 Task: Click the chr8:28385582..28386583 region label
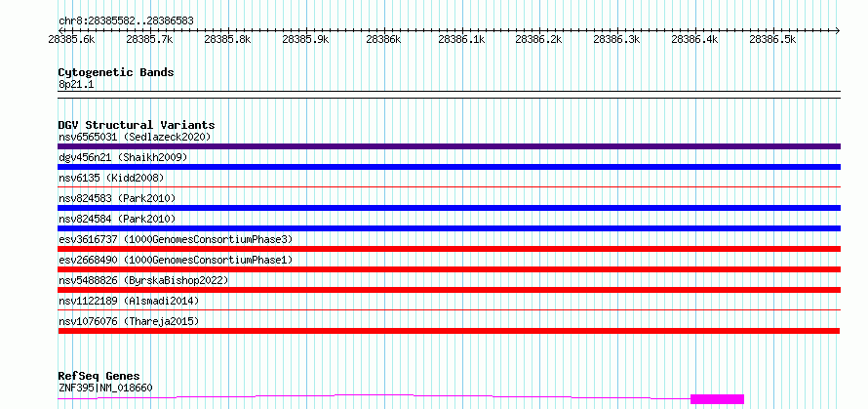point(126,21)
